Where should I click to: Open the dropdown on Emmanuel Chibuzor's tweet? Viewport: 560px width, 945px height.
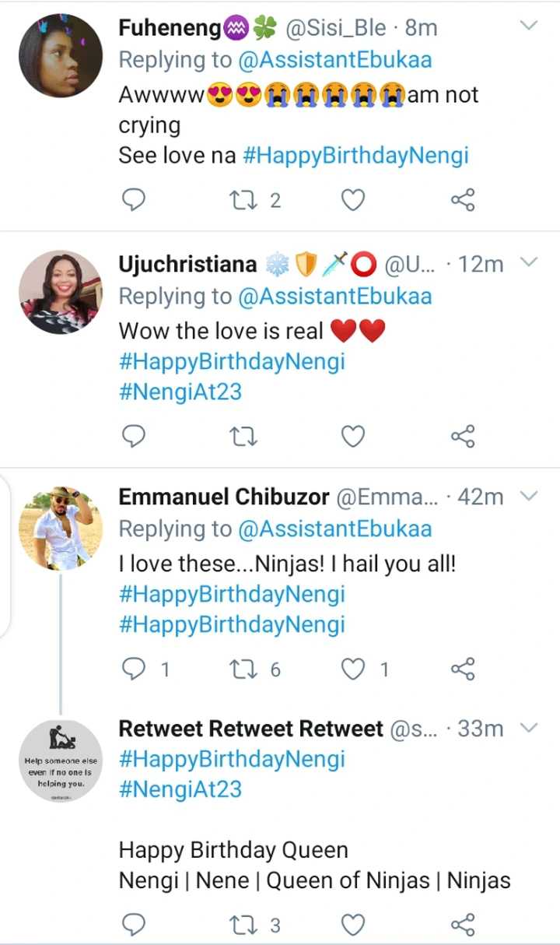528,496
